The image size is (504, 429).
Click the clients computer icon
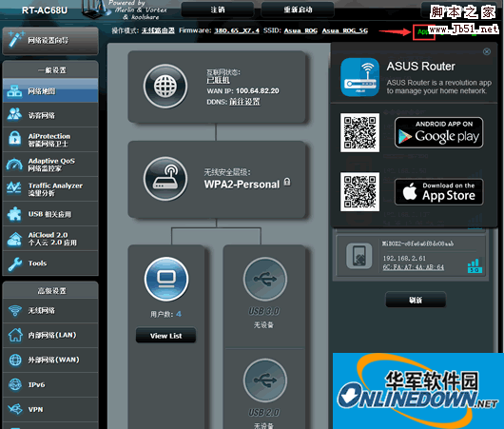tap(166, 279)
